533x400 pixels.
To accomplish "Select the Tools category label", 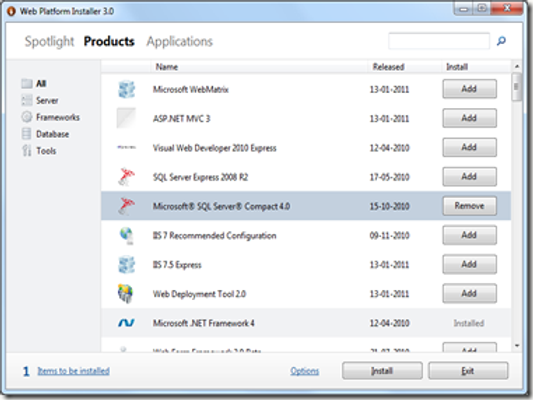I will pos(46,151).
